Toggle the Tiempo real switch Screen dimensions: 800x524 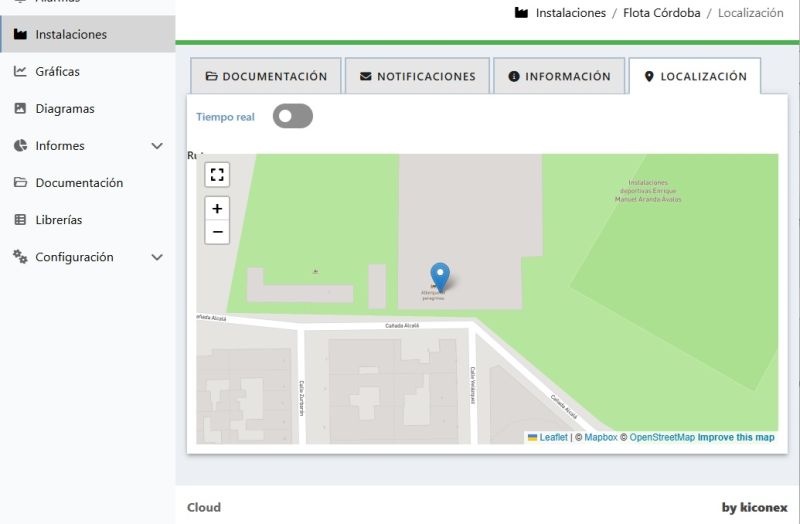[x=293, y=116]
